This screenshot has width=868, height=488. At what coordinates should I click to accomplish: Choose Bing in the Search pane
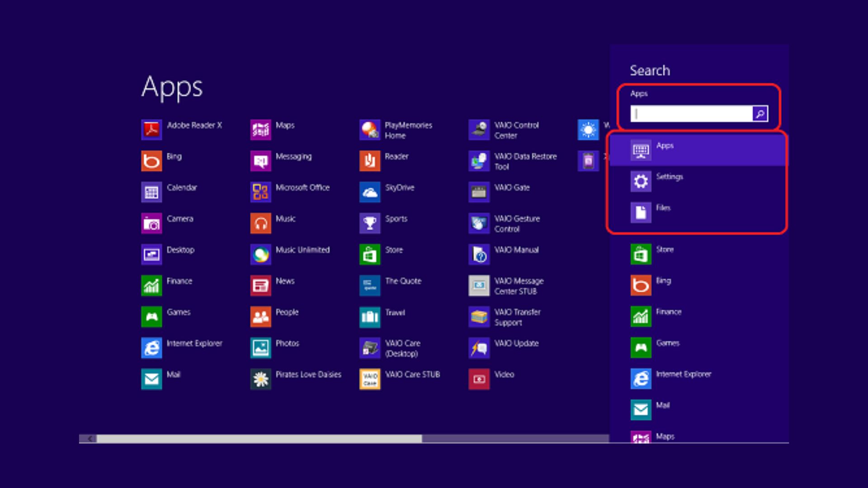tap(641, 285)
